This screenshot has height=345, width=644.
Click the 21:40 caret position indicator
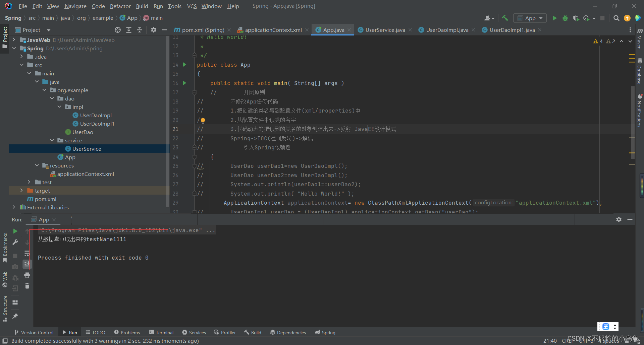tap(550, 341)
